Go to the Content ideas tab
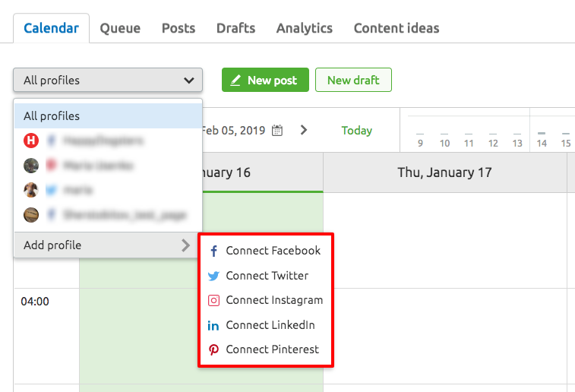This screenshot has width=575, height=392. click(x=396, y=28)
